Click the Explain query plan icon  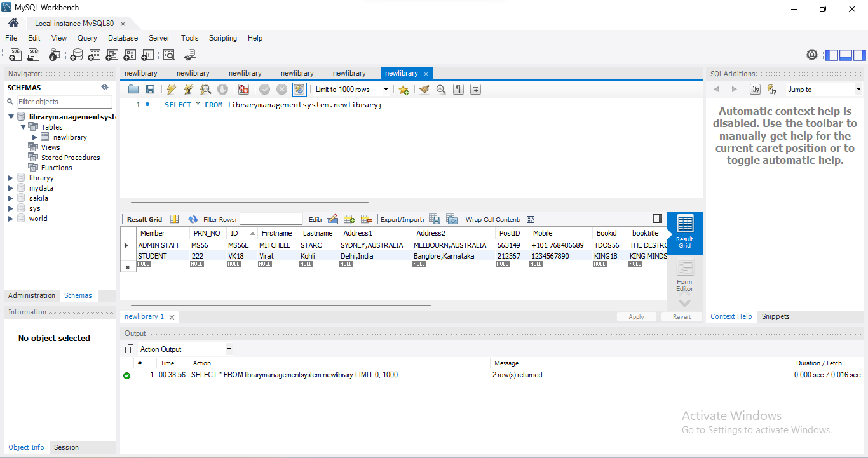coord(205,90)
